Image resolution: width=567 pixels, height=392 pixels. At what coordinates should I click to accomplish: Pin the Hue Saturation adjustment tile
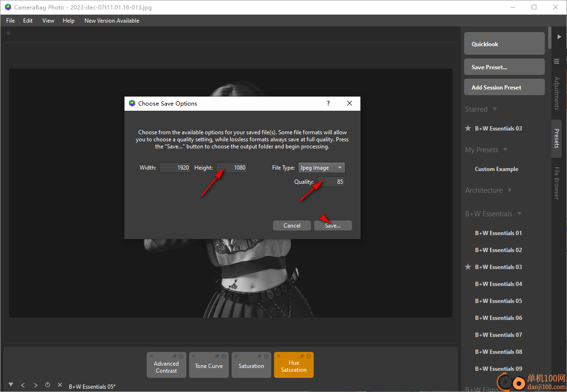click(301, 356)
